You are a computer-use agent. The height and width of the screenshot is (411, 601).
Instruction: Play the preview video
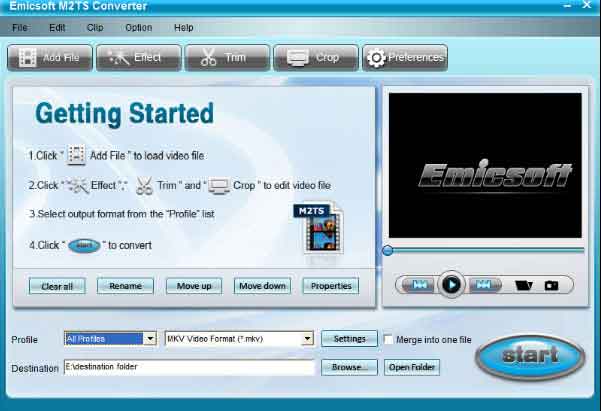tap(451, 285)
